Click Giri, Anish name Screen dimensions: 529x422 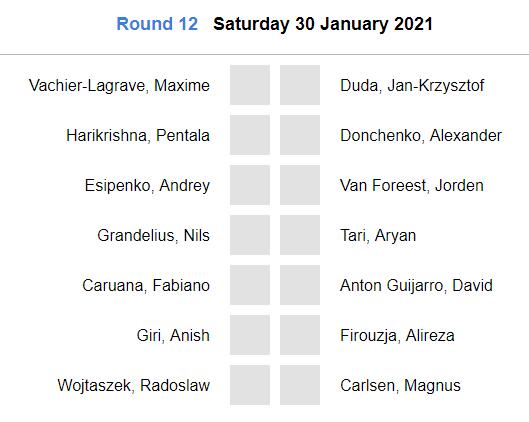[x=173, y=335]
